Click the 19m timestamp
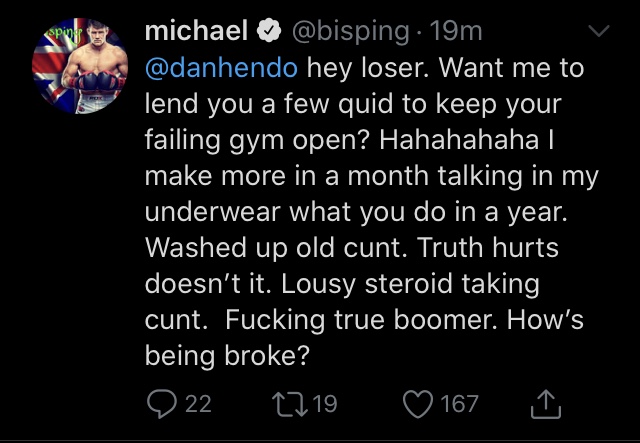Screen dimensions: 640x443 (x=456, y=31)
